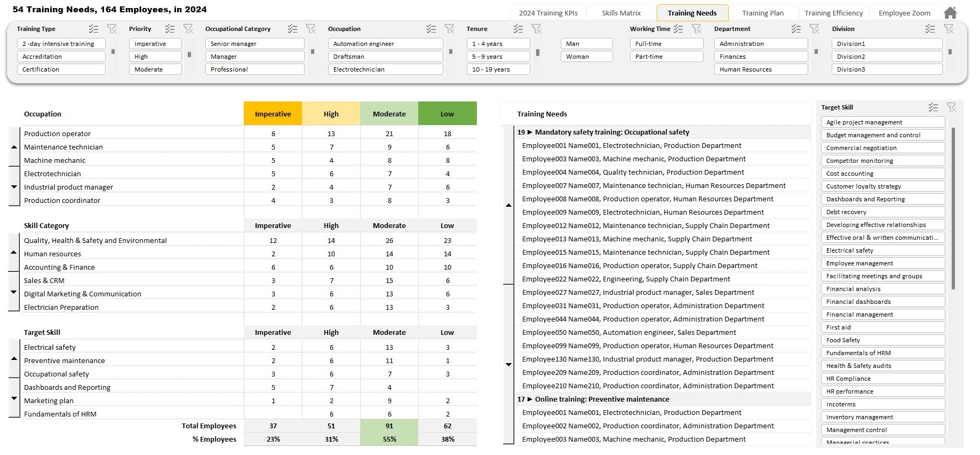This screenshot has height=455, width=980.
Task: Click the Target Skill slicer scrollbar
Action: [x=953, y=208]
